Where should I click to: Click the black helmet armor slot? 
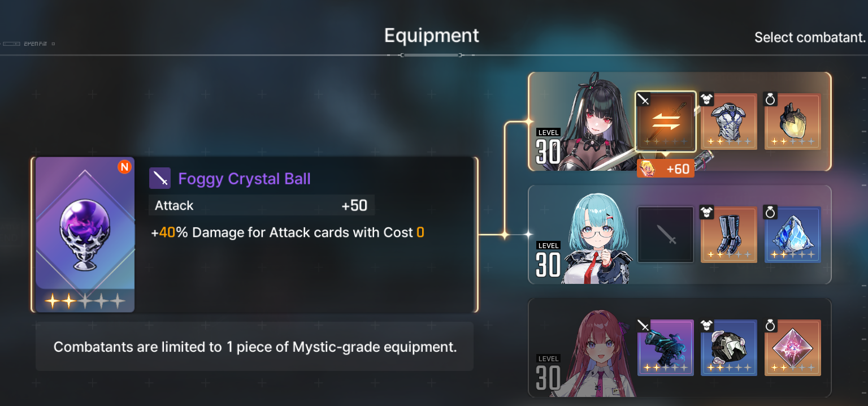pos(729,348)
